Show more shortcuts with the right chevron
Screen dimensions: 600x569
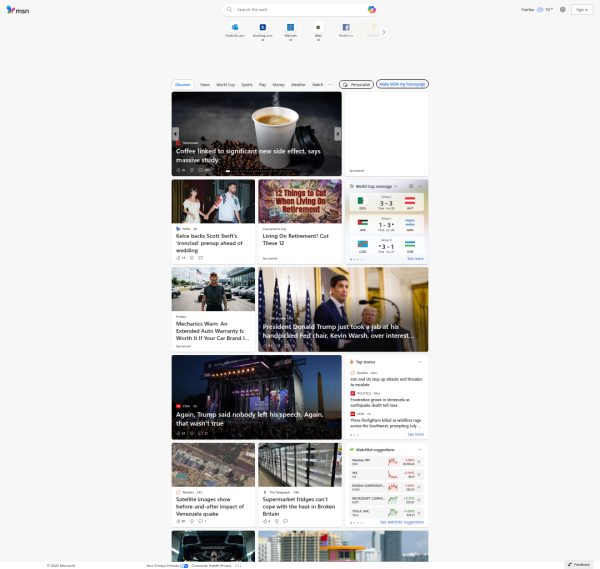pyautogui.click(x=384, y=32)
